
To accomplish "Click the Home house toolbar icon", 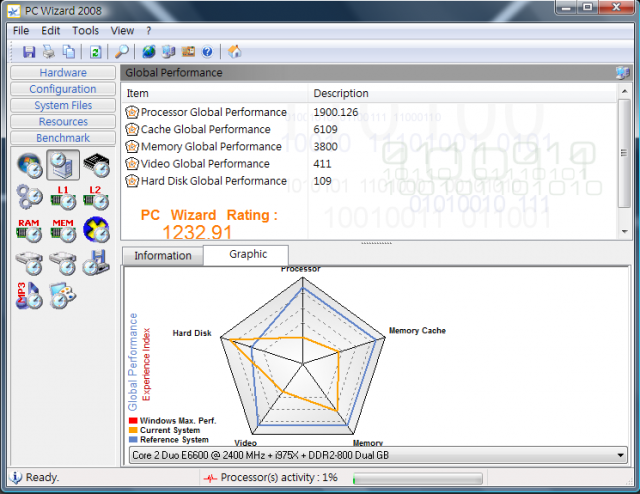I will [235, 52].
